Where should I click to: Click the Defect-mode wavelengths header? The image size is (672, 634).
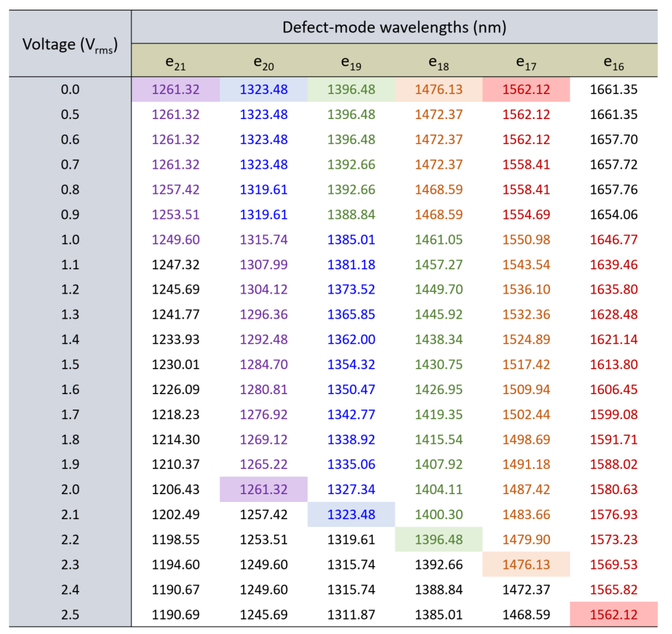click(394, 27)
